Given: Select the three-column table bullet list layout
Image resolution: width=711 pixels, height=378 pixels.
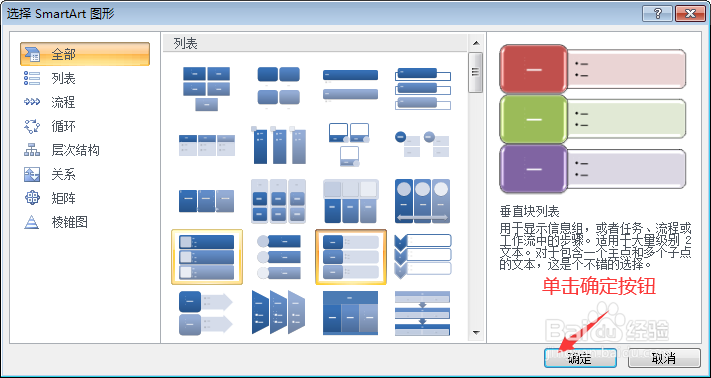Looking at the screenshot, I should click(x=207, y=145).
